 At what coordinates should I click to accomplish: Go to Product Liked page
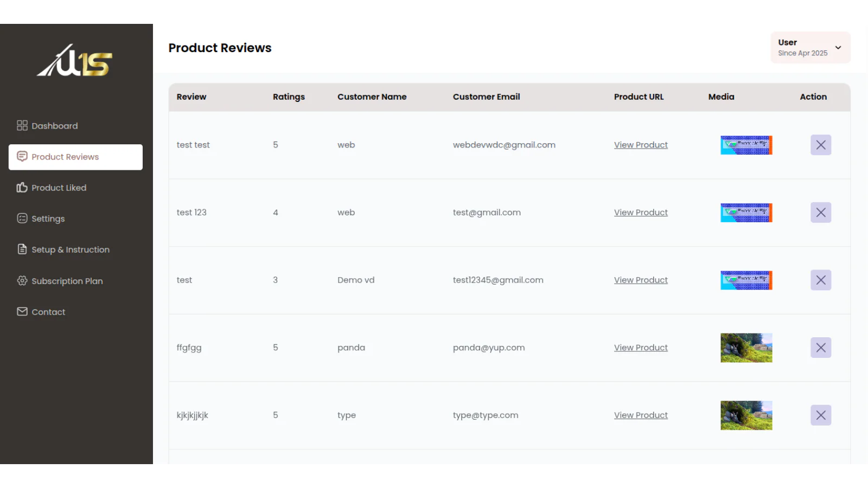(x=52, y=188)
